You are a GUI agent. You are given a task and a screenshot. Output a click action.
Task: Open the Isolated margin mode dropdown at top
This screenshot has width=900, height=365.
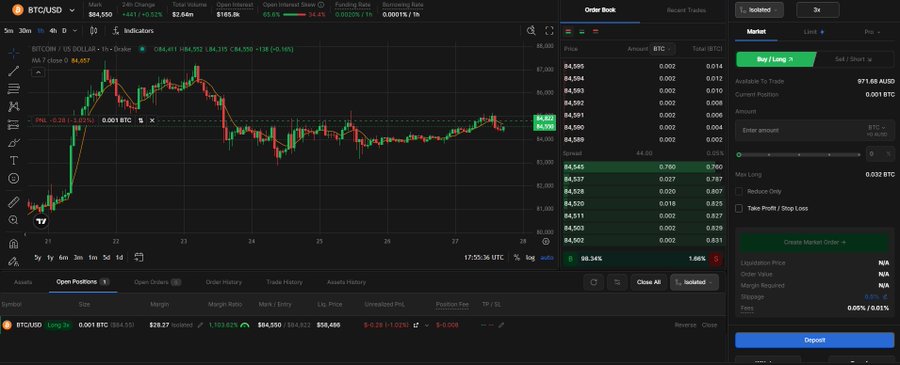point(759,10)
